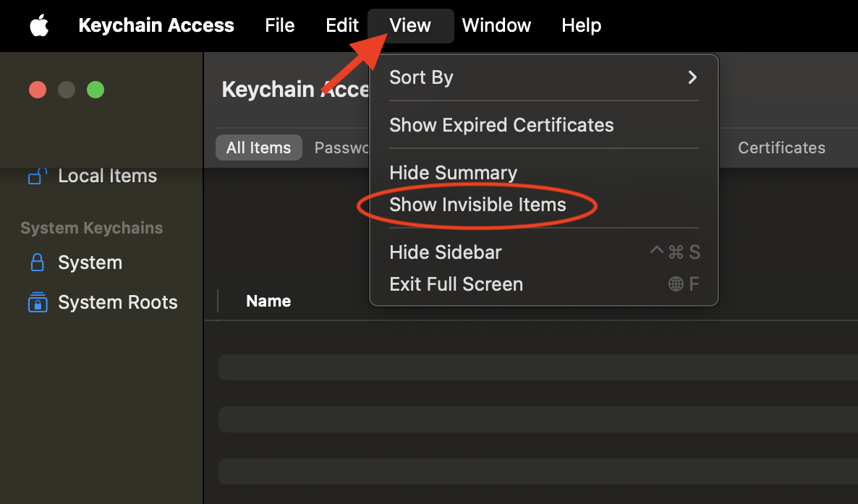Click the red close window button
The image size is (858, 504).
pos(38,90)
